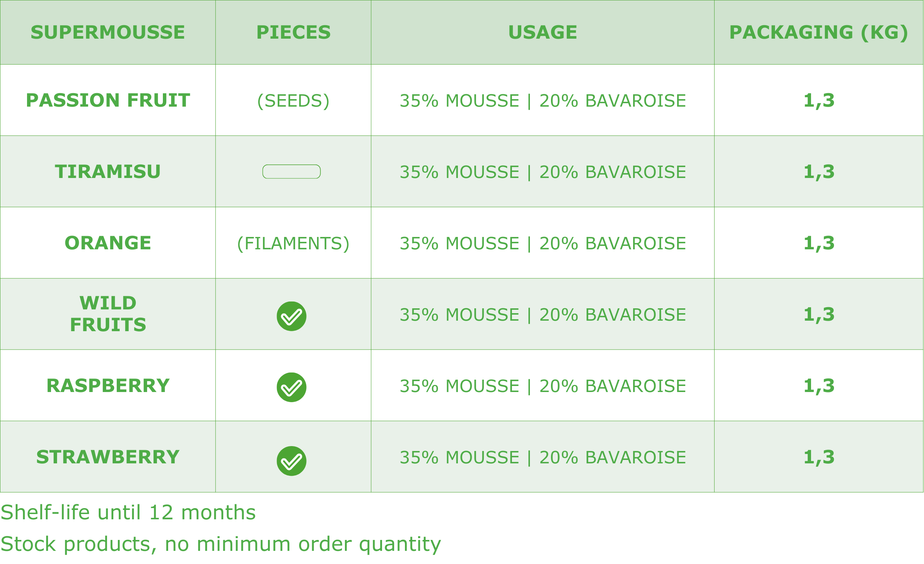The height and width of the screenshot is (564, 924).
Task: Click the Strawberry packaging value 1,3
Action: click(819, 457)
